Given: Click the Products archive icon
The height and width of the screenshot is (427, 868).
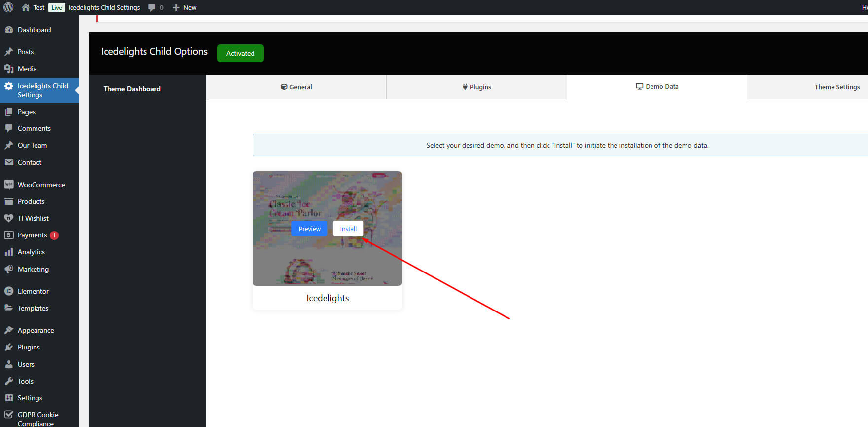Looking at the screenshot, I should point(9,201).
